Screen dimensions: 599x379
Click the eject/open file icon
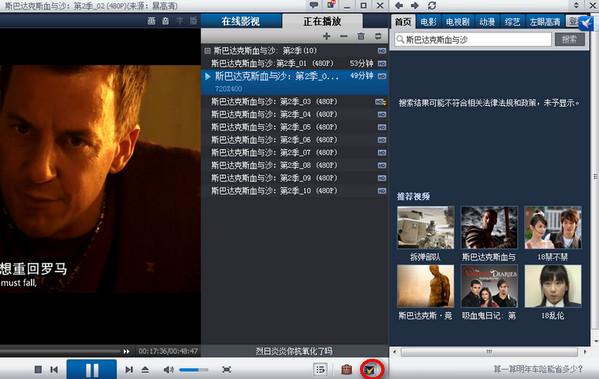(x=145, y=369)
